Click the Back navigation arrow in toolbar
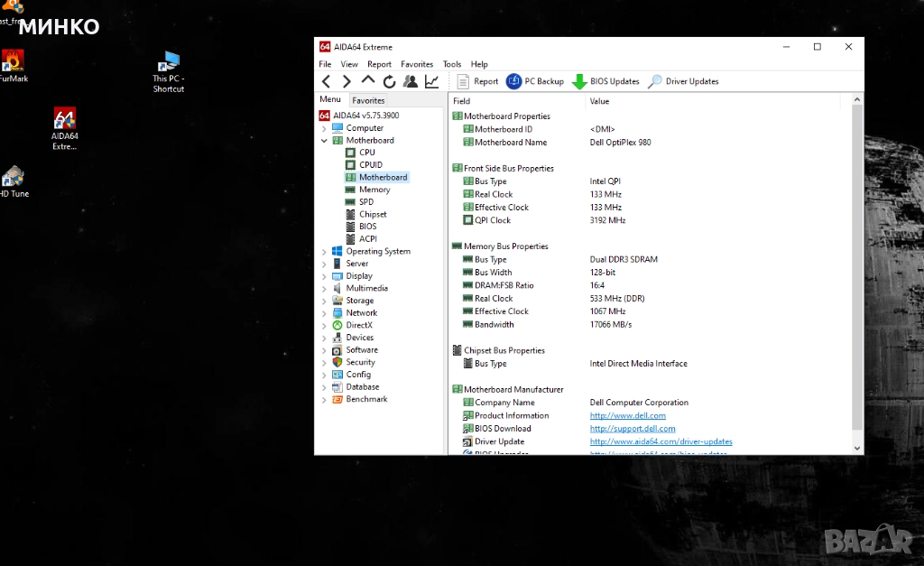The height and width of the screenshot is (566, 924). point(327,81)
